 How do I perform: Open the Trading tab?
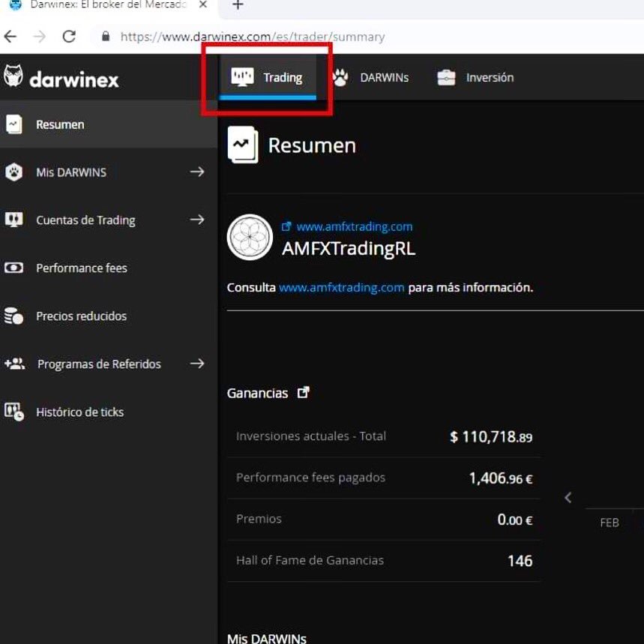click(268, 77)
